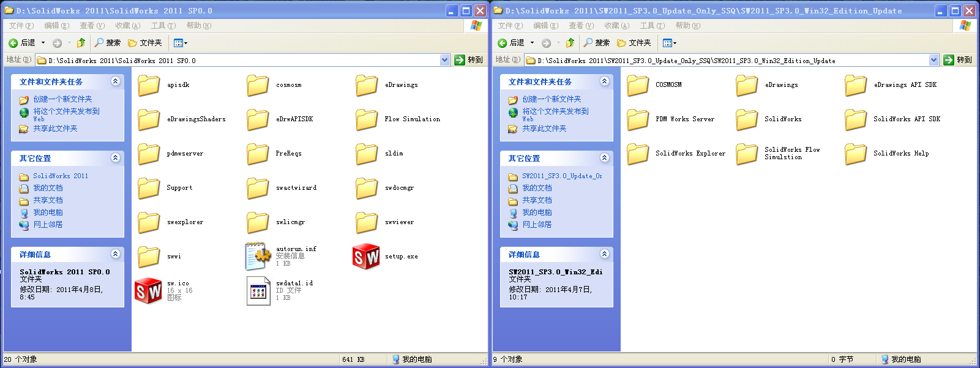This screenshot has width=980, height=368.
Task: Open 网上邻居 link in right window sidebar
Action: (537, 225)
